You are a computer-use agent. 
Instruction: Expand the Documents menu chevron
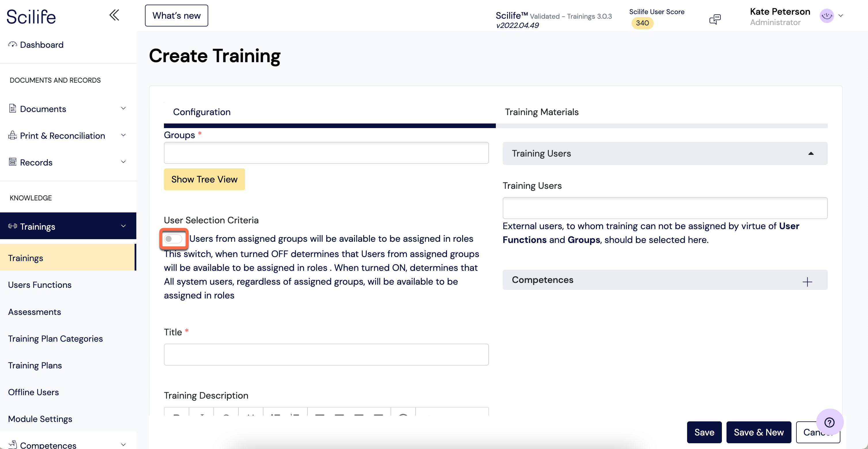coord(123,108)
